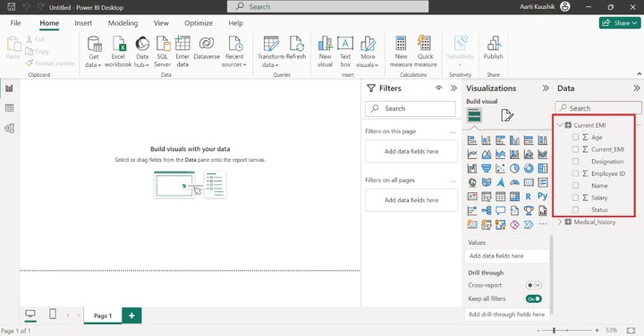
Task: Connect to Dataverse
Action: (207, 48)
